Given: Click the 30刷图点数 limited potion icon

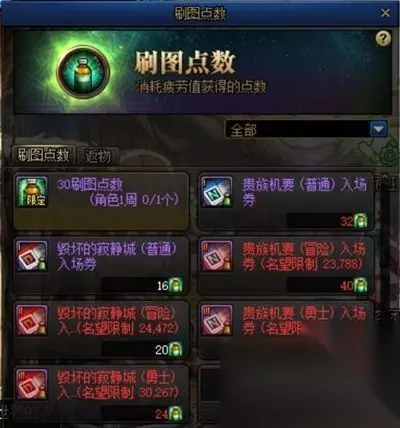Looking at the screenshot, I should 32,192.
